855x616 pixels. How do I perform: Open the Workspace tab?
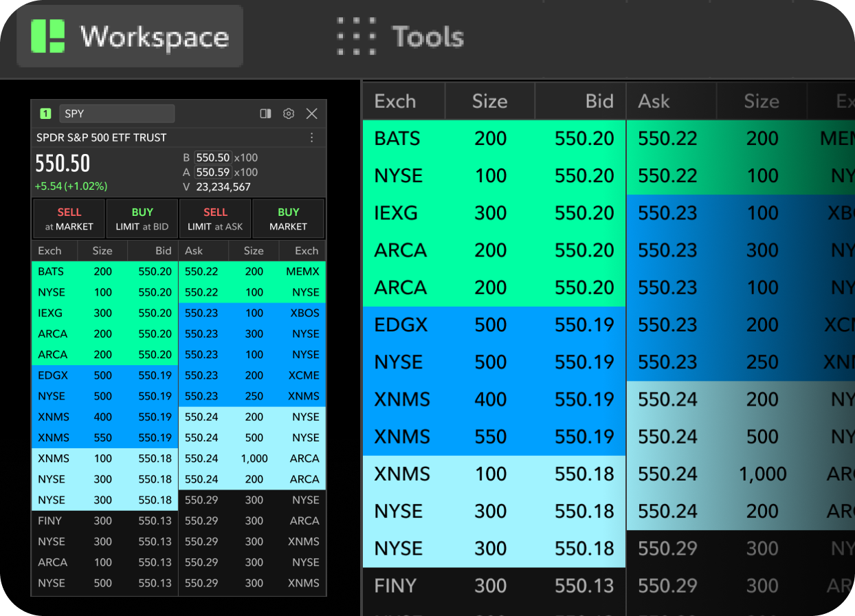pos(131,36)
